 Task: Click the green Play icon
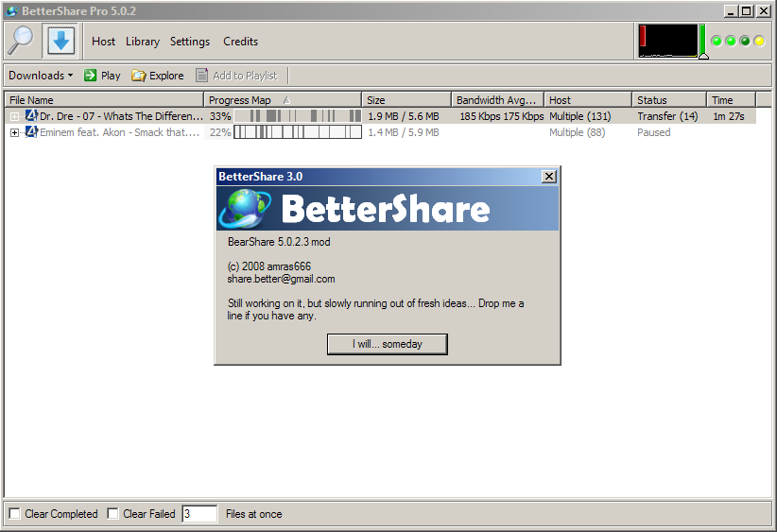[90, 76]
